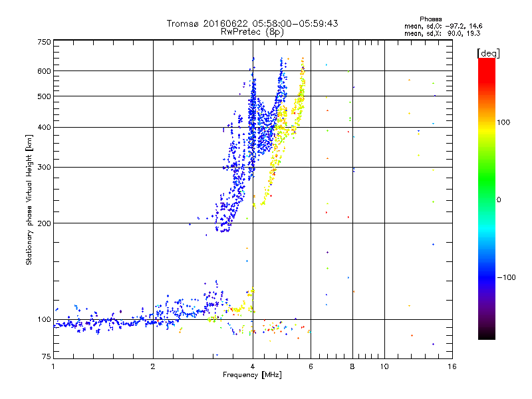The width and height of the screenshot is (532, 399).
Task: Click y-axis tick label "750"
Action: point(45,42)
